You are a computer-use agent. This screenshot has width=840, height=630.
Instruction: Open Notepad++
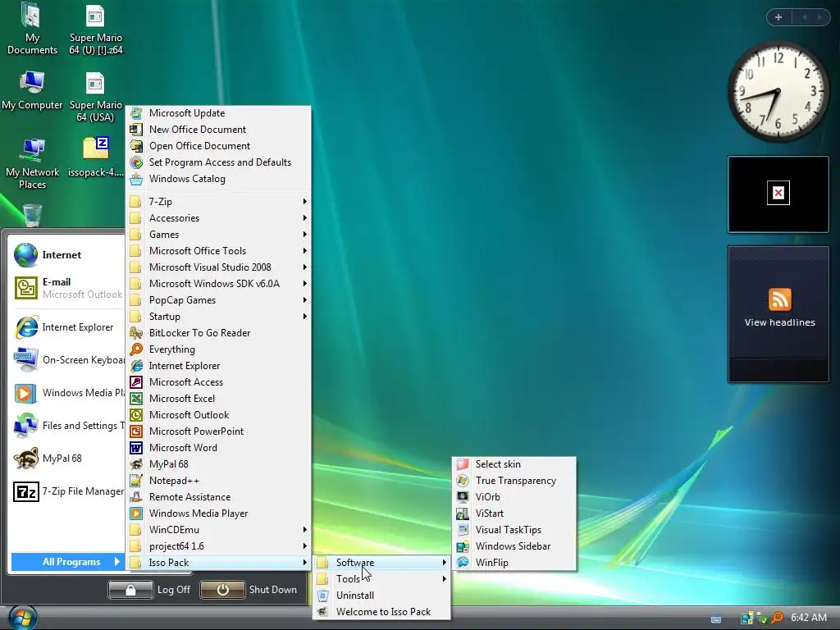(x=218, y=481)
